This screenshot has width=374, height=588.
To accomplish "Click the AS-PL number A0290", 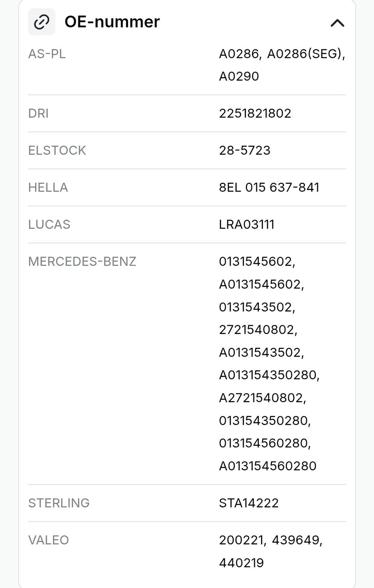I will (238, 76).
